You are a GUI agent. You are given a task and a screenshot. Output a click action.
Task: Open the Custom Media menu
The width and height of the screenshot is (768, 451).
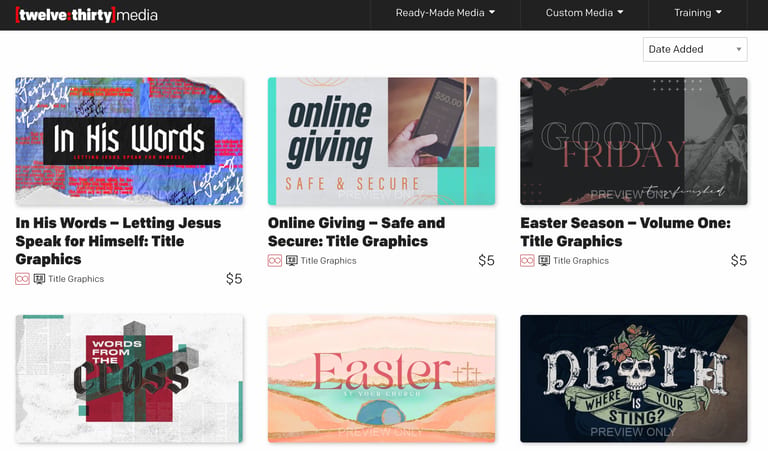584,13
